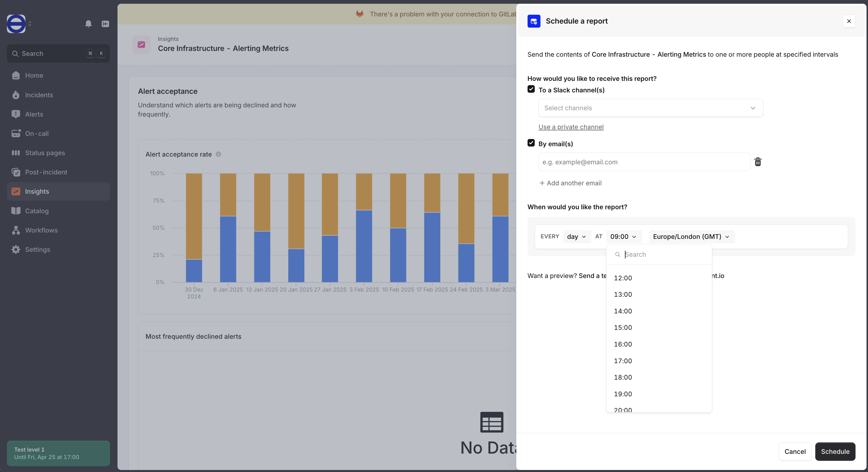Click the Schedule button

(x=835, y=452)
